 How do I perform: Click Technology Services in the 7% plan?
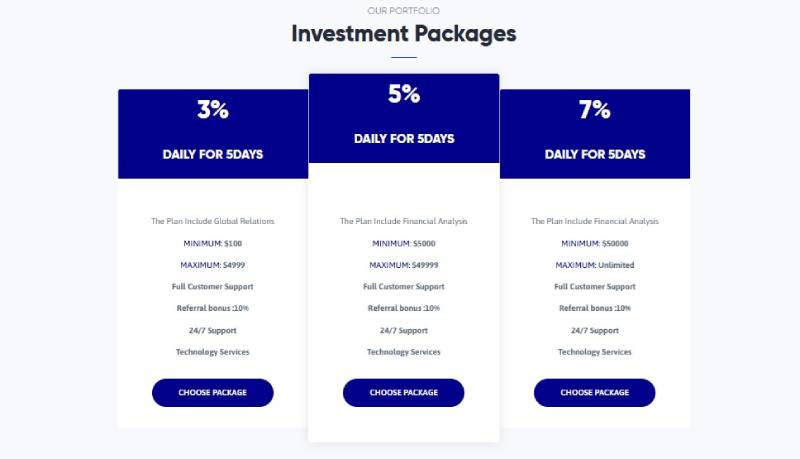[x=595, y=352]
